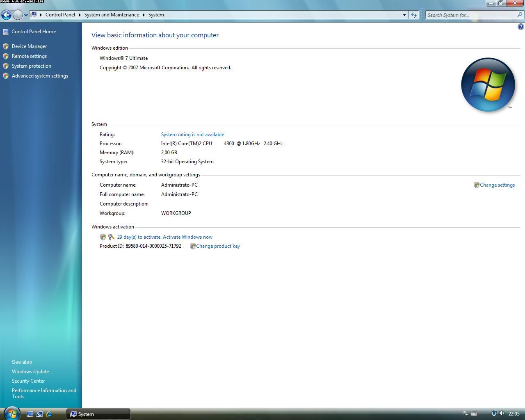
Task: Click the Back navigation arrow button
Action: (x=6, y=15)
